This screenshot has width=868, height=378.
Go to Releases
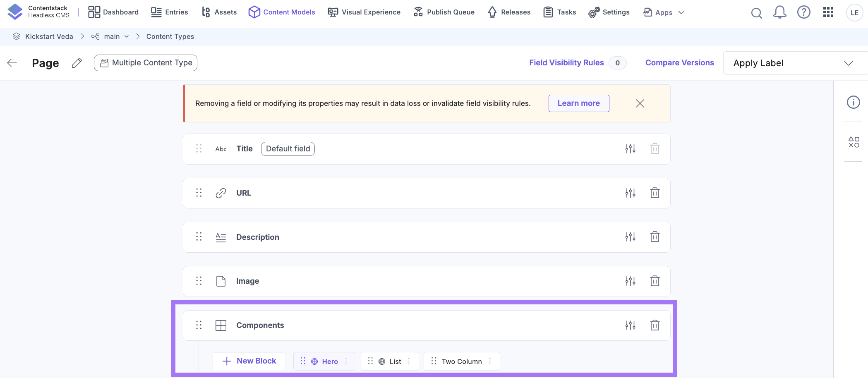[509, 12]
